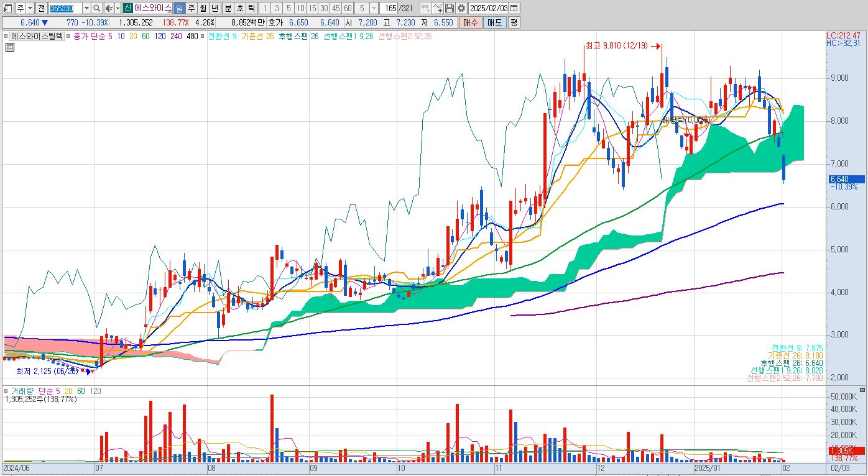
Task: Click the crosshair tool icon left of line icon
Action: click(426, 8)
